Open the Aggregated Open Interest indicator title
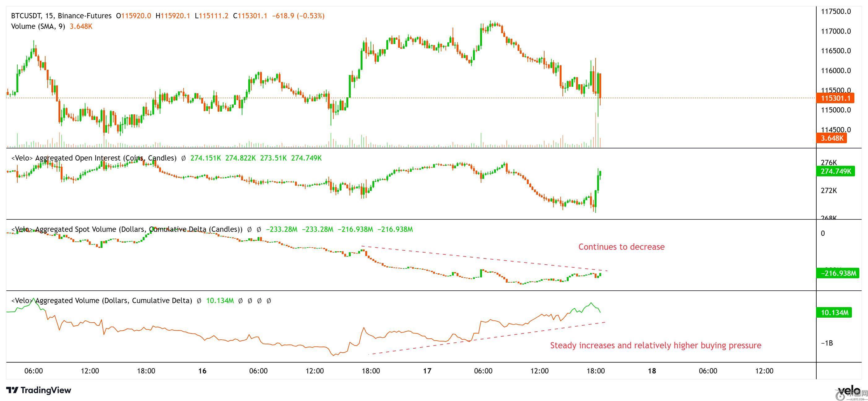Image resolution: width=868 pixels, height=401 pixels. coord(94,158)
